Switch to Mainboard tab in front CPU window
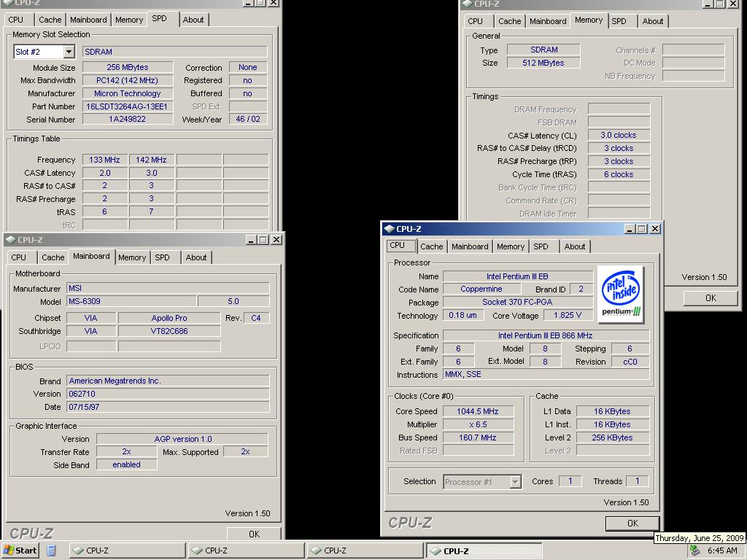747x560 pixels. click(470, 246)
